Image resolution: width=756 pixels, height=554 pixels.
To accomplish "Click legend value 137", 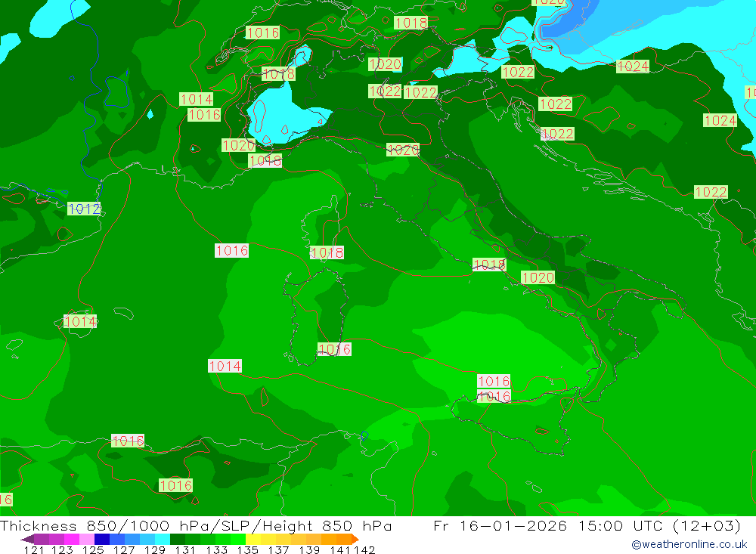I will pos(278,550).
